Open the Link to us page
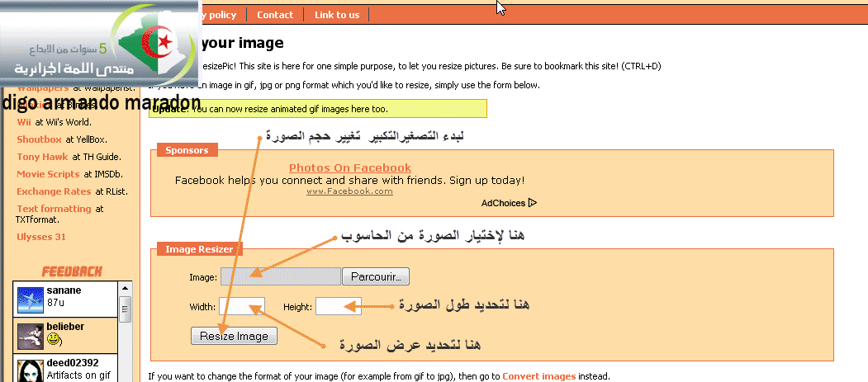Viewport: 868px width, 382px height. (x=337, y=15)
